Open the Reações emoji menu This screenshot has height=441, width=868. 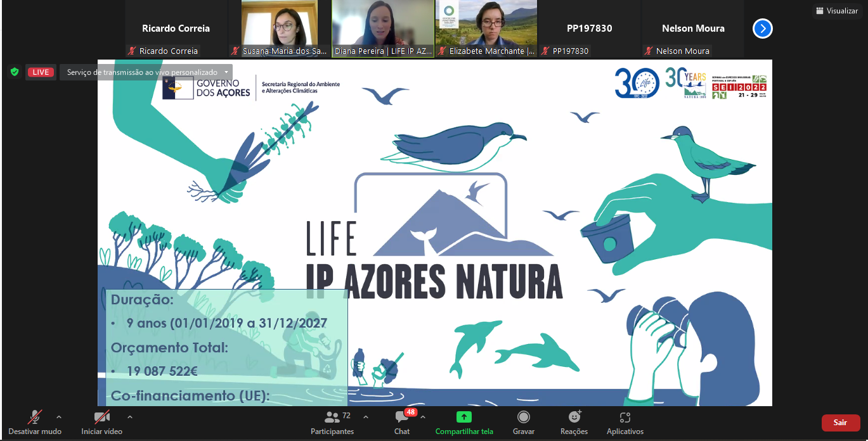574,418
